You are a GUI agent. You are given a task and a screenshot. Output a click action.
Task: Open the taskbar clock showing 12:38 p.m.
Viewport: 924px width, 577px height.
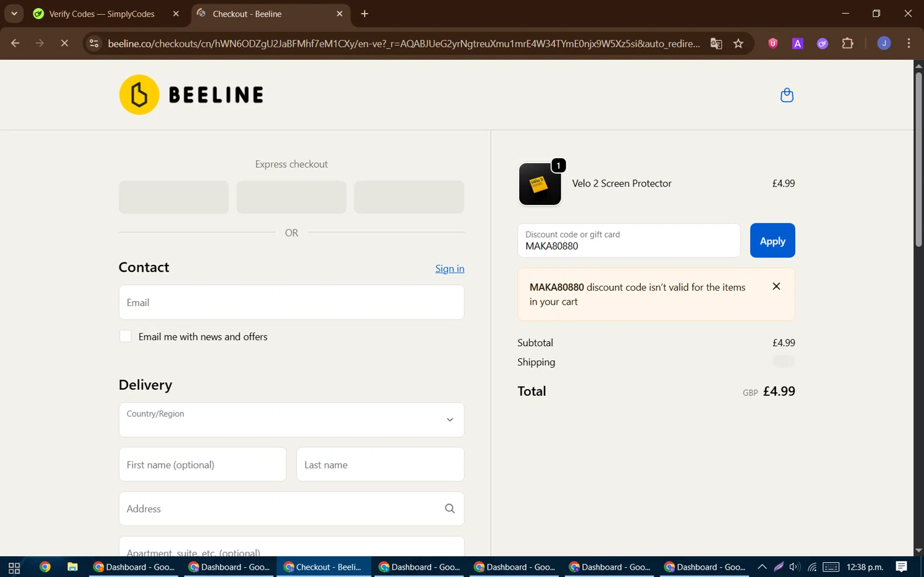865,567
